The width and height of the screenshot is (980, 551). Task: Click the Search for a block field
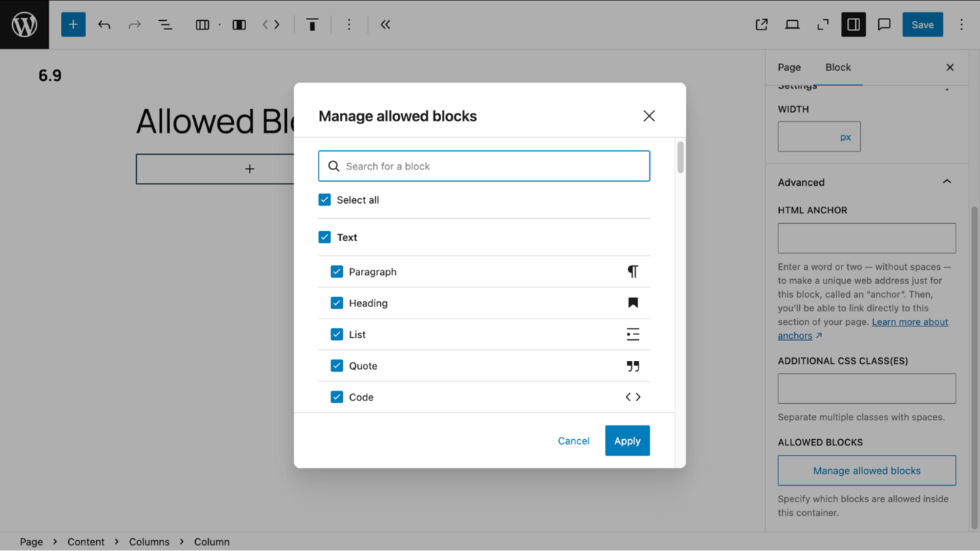click(484, 166)
